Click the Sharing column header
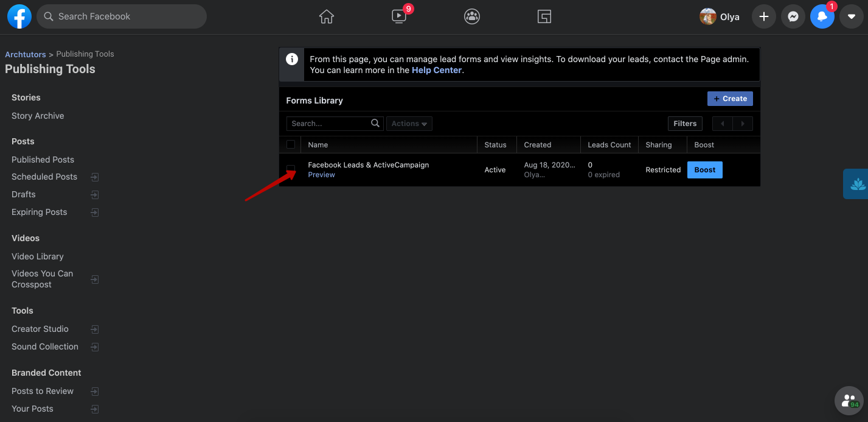 pos(659,145)
